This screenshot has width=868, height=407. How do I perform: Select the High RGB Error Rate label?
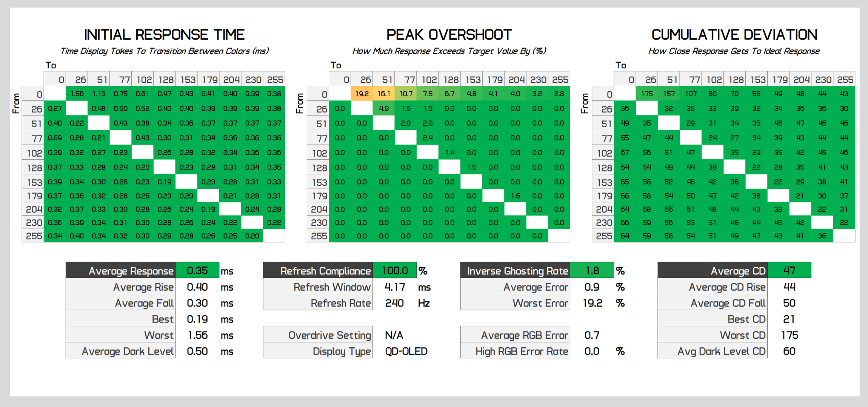coord(522,351)
